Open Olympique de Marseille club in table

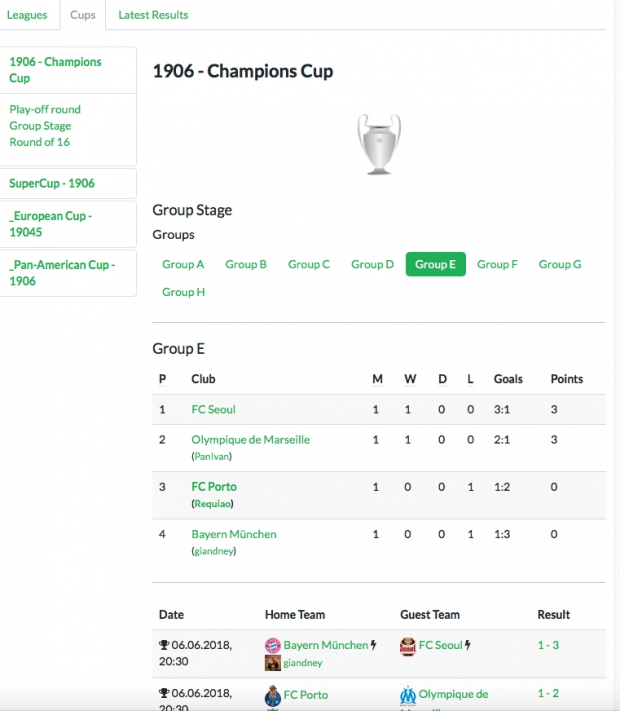pos(250,439)
